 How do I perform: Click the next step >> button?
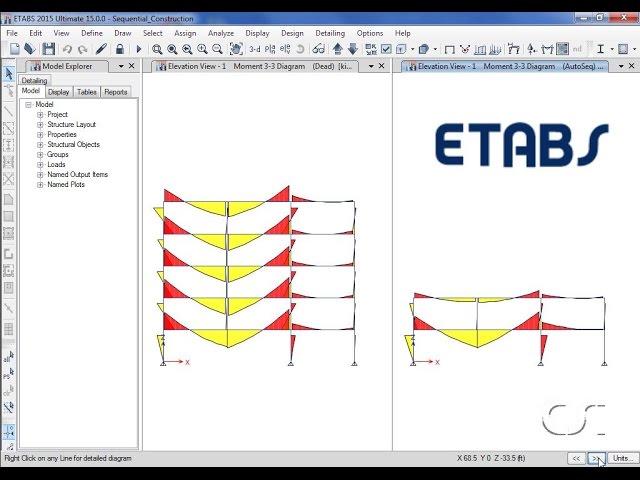(596, 458)
